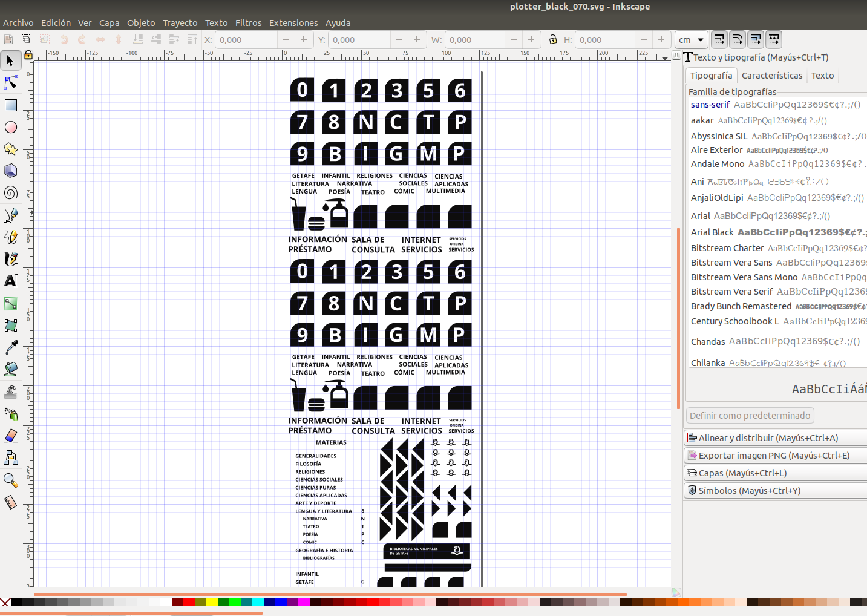The height and width of the screenshot is (616, 867).
Task: Select the Bezier pen tool
Action: pyautogui.click(x=10, y=215)
